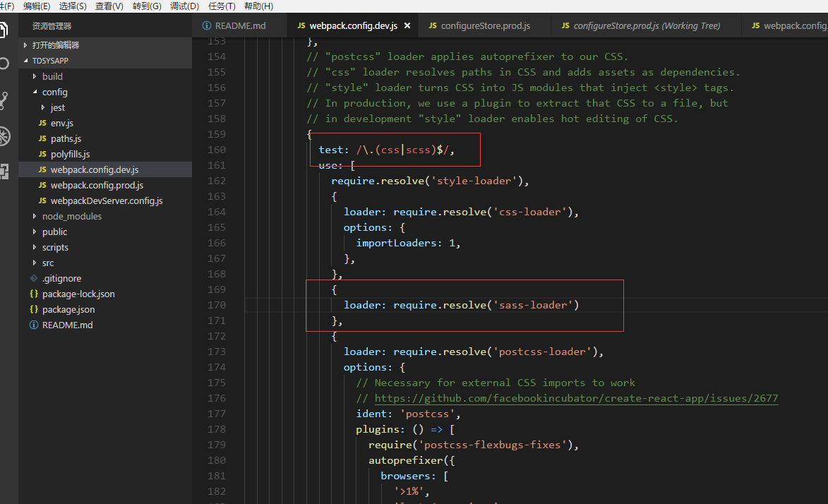828x504 pixels.
Task: Click line number 160 in the gutter
Action: click(x=217, y=150)
